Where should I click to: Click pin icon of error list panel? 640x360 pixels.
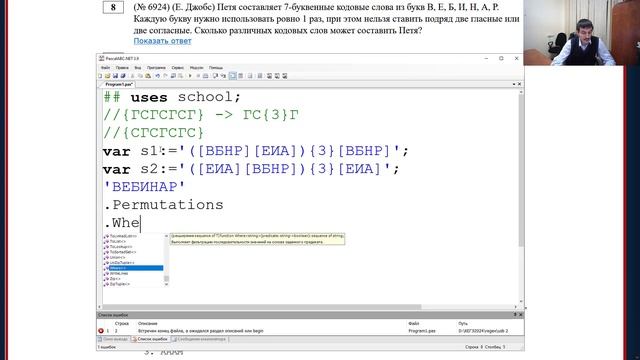(515, 315)
